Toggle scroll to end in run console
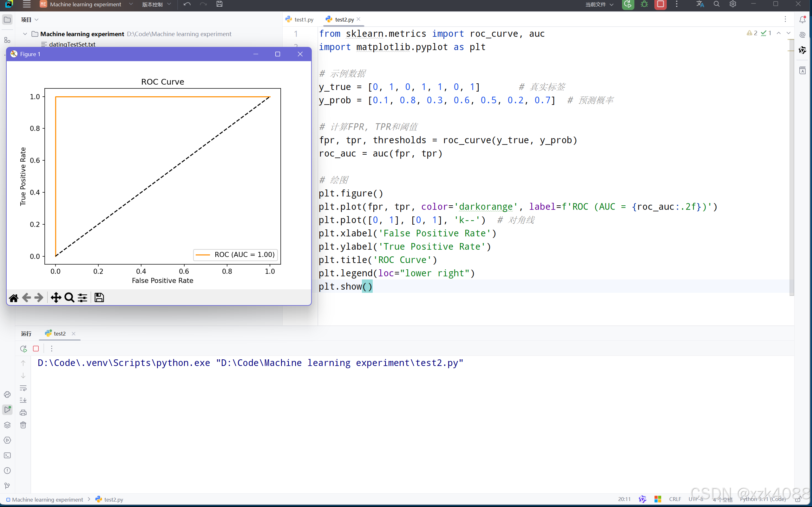 tap(23, 400)
